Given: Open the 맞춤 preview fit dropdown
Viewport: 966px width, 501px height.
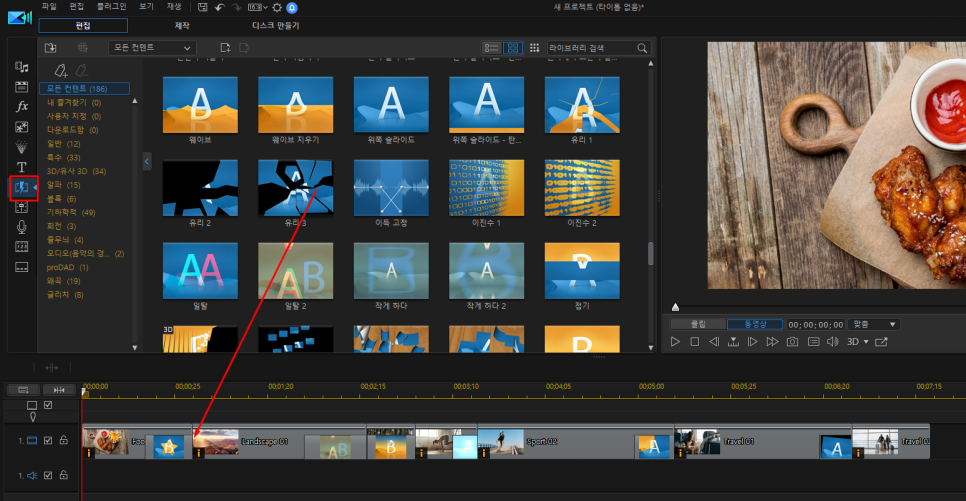Looking at the screenshot, I should (x=874, y=324).
